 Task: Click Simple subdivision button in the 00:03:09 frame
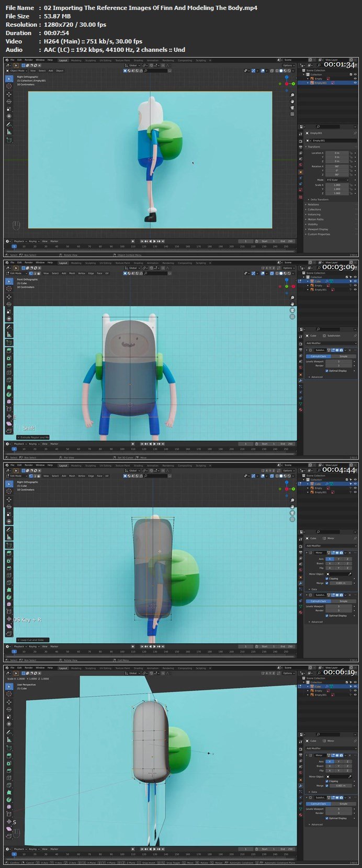coord(343,357)
